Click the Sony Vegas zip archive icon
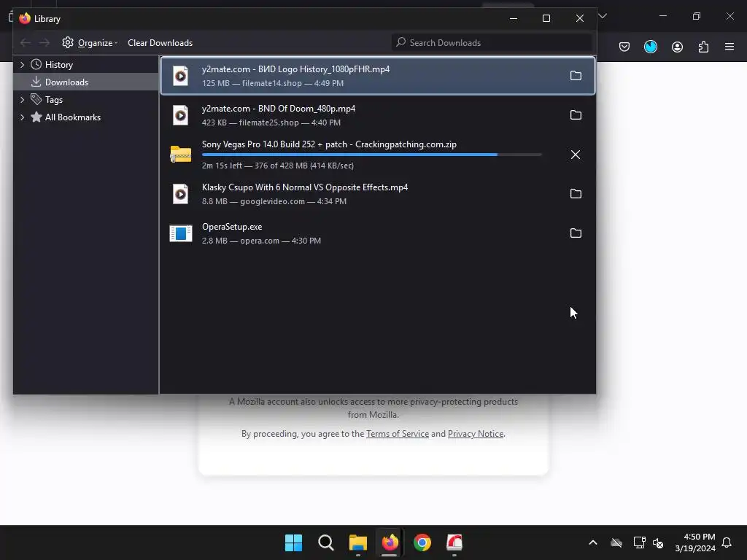747x560 pixels. pyautogui.click(x=181, y=155)
